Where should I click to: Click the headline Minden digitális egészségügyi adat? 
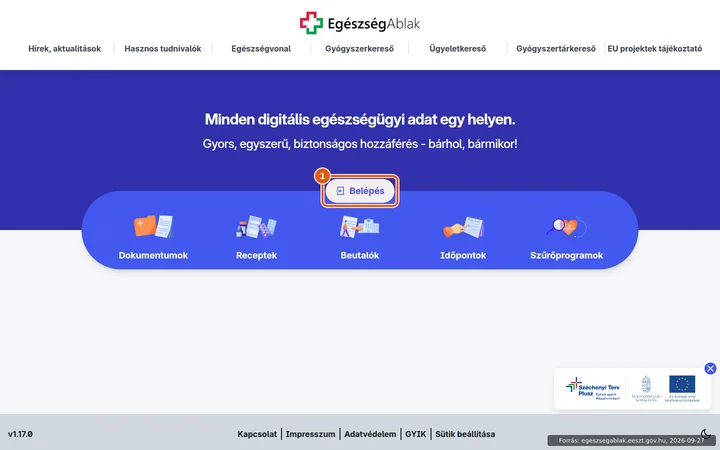(360, 119)
